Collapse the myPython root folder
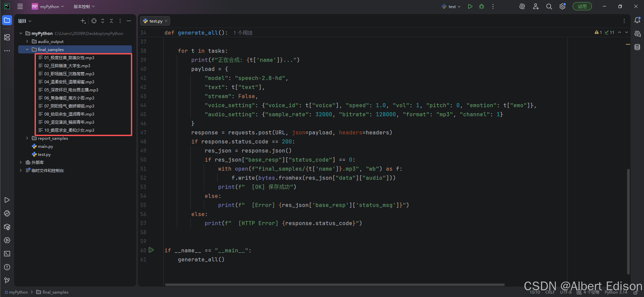644x297 pixels. pos(21,33)
